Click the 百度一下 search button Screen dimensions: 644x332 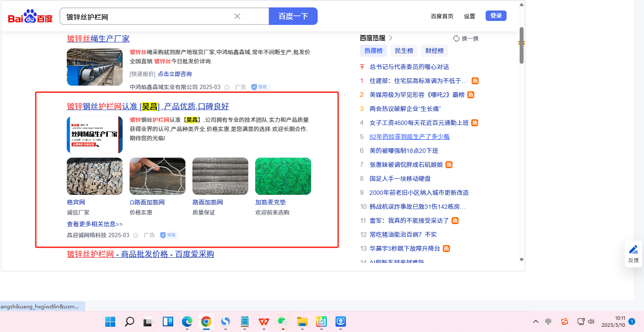click(x=293, y=16)
